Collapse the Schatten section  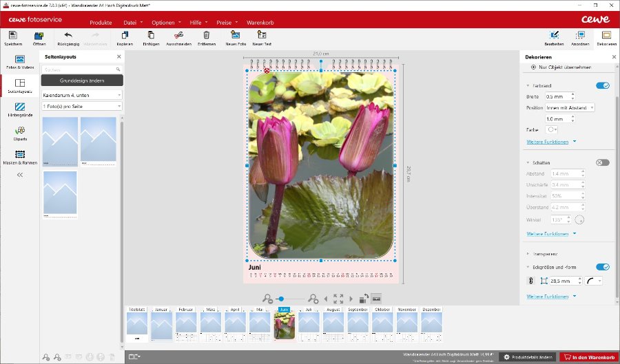point(528,162)
